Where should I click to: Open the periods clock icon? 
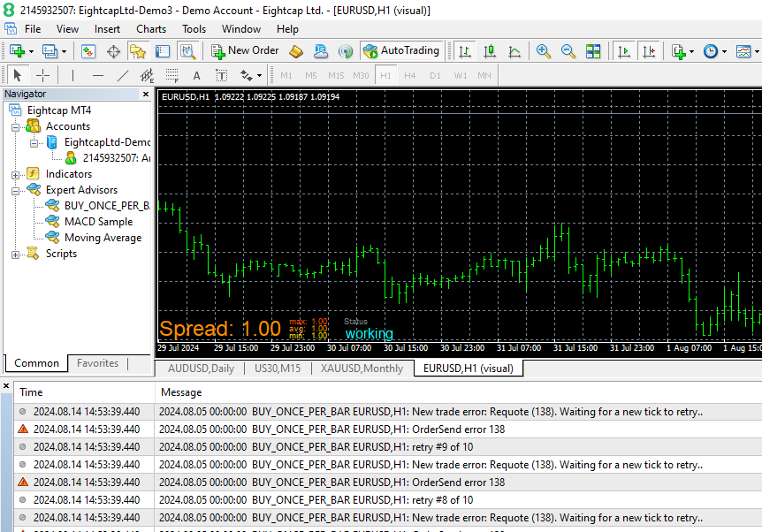point(711,51)
